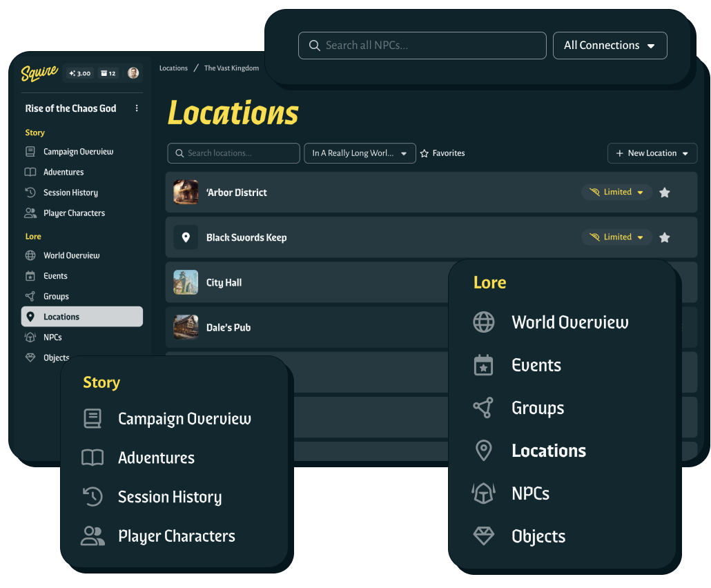Open campaign options three-dot menu
Image resolution: width=711 pixels, height=588 pixels.
137,108
